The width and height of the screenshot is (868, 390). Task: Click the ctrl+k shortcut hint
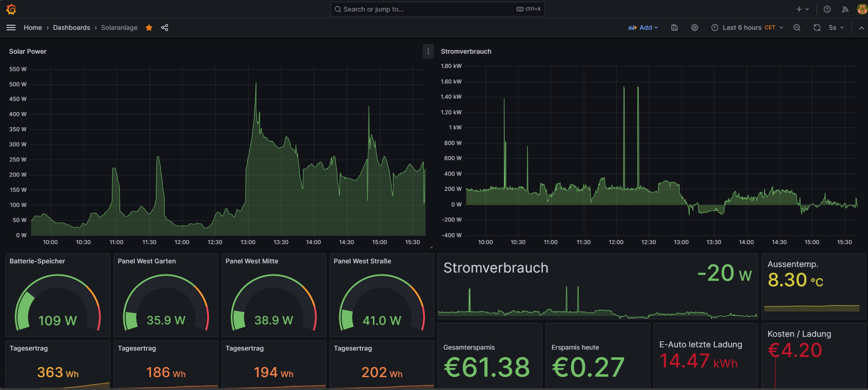point(529,9)
